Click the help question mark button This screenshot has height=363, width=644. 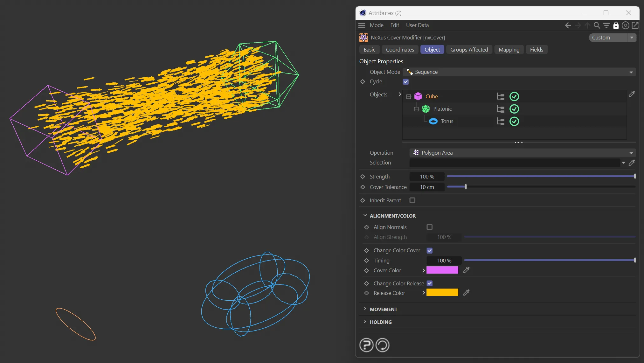[x=366, y=345]
